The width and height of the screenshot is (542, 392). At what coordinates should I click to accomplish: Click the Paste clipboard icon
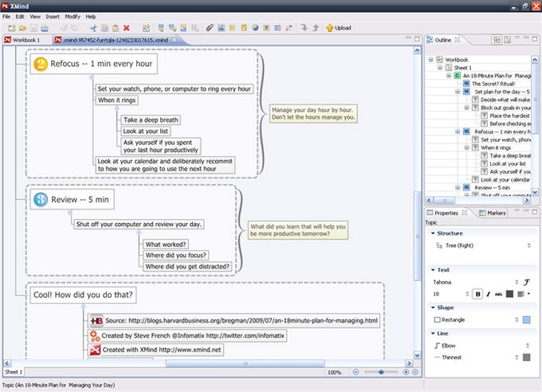click(116, 28)
